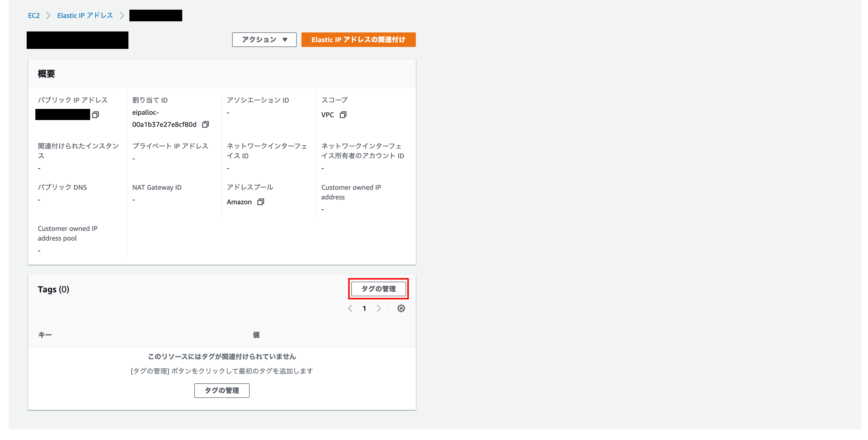Click the Tags (0) section heading

(x=53, y=289)
